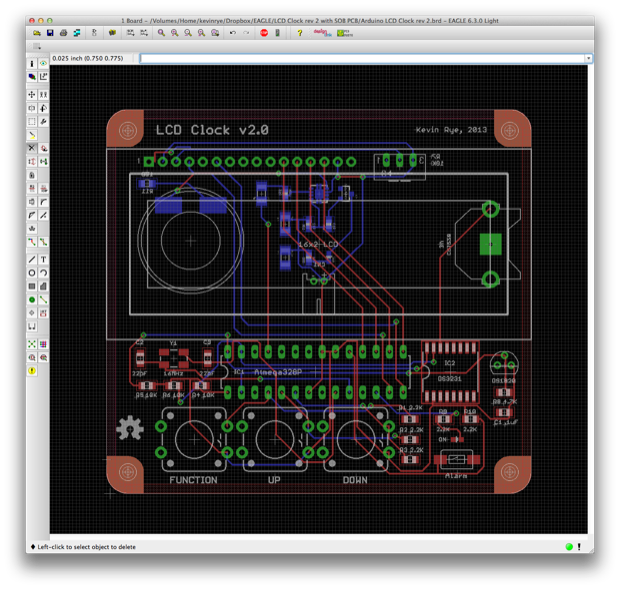
Task: Select the Text tool
Action: (x=43, y=260)
